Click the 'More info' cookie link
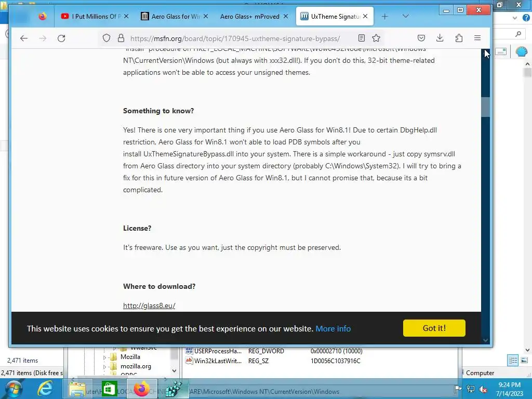This screenshot has width=532, height=399. 333,328
